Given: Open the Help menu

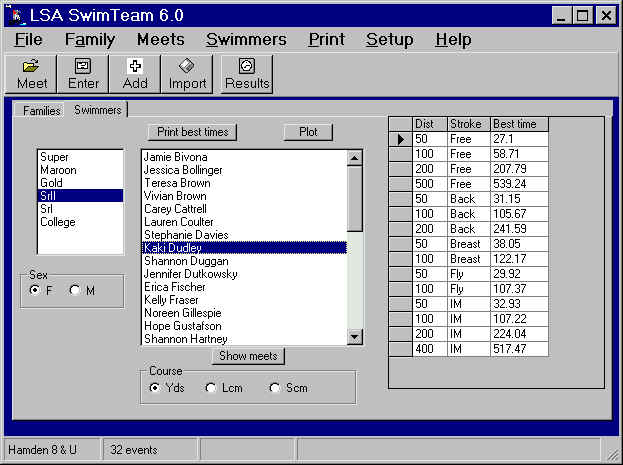Looking at the screenshot, I should pos(453,39).
